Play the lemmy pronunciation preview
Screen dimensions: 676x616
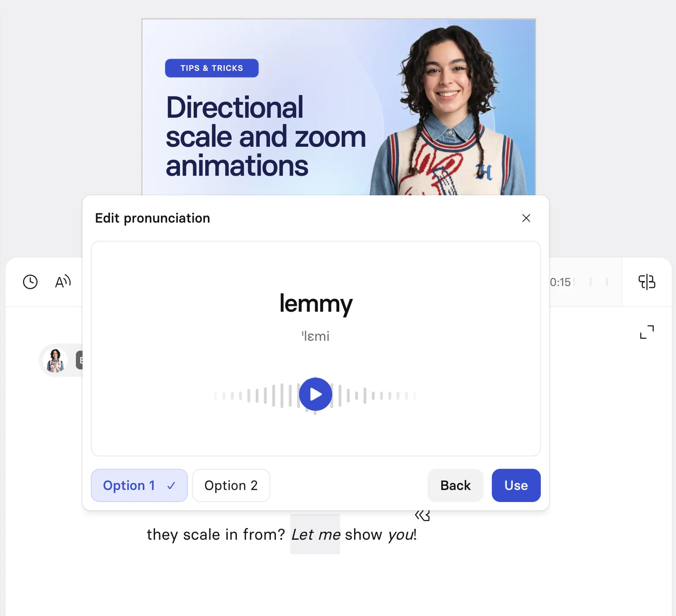(315, 394)
